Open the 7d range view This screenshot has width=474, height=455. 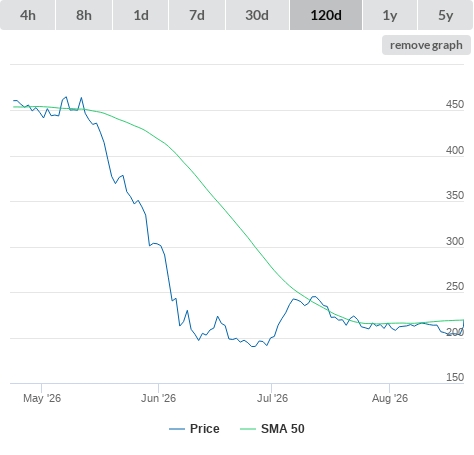(197, 15)
